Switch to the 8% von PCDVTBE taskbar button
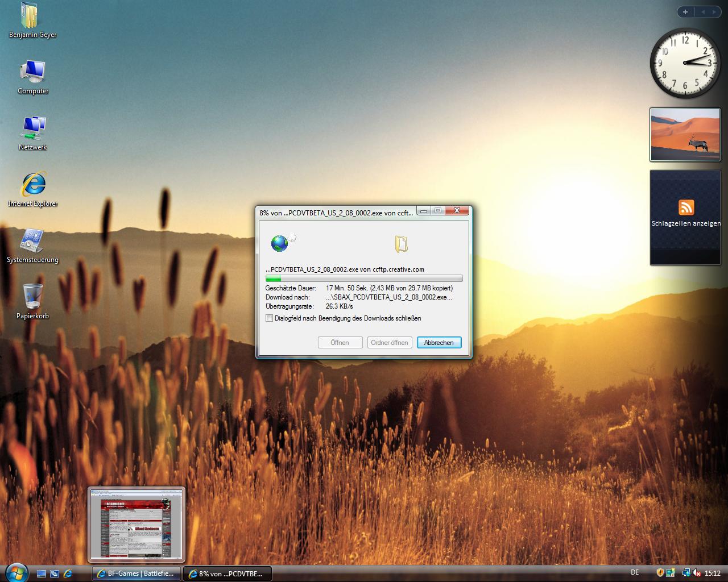This screenshot has width=728, height=582. (x=227, y=573)
